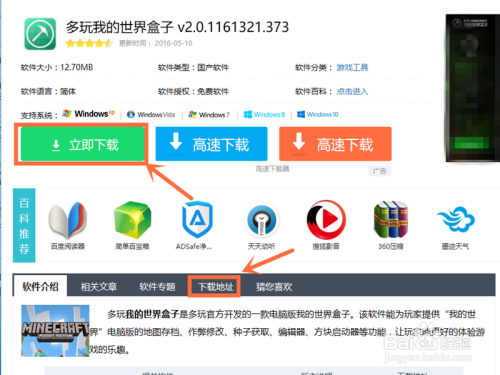The height and width of the screenshot is (375, 500).
Task: Click the 软件语言:简体 text
Action: tap(48, 91)
